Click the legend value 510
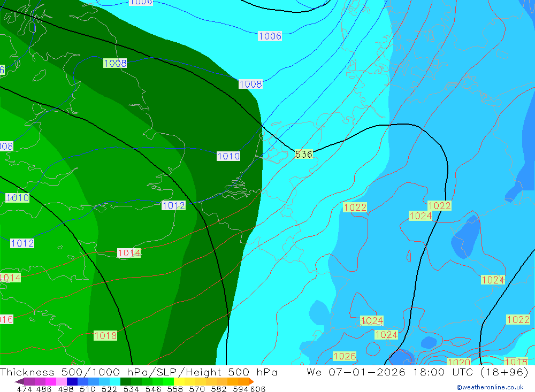The image size is (535, 392). (x=87, y=389)
